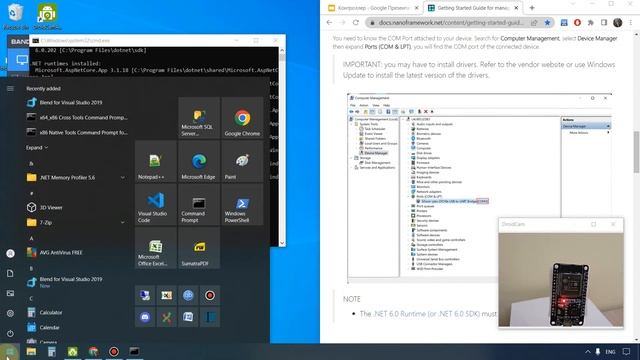Open the user account icon in Start rail
The width and height of the screenshot is (640, 360).
pos(10,253)
